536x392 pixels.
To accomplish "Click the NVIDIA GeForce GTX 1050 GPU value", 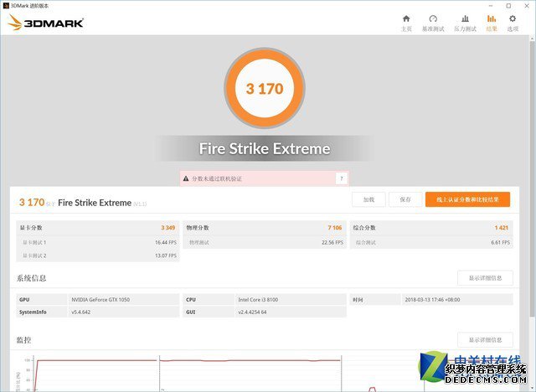I will pyautogui.click(x=100, y=300).
